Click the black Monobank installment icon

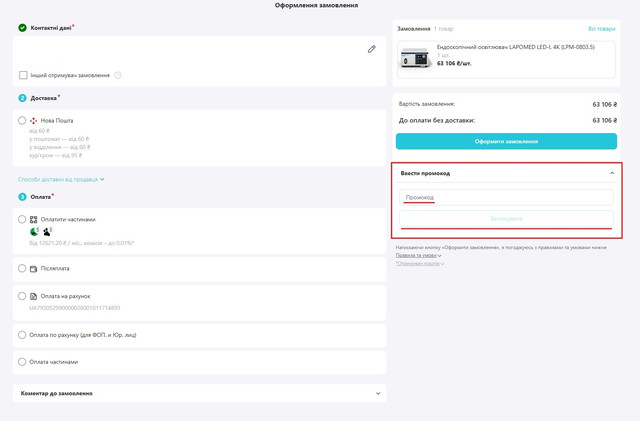[47, 231]
